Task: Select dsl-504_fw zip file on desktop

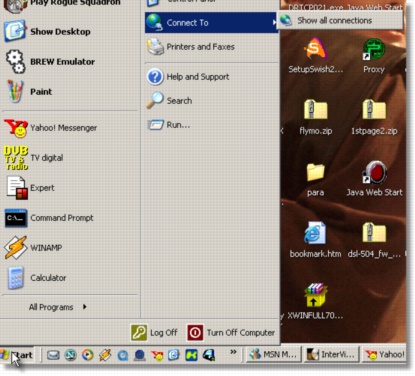Action: 374,240
